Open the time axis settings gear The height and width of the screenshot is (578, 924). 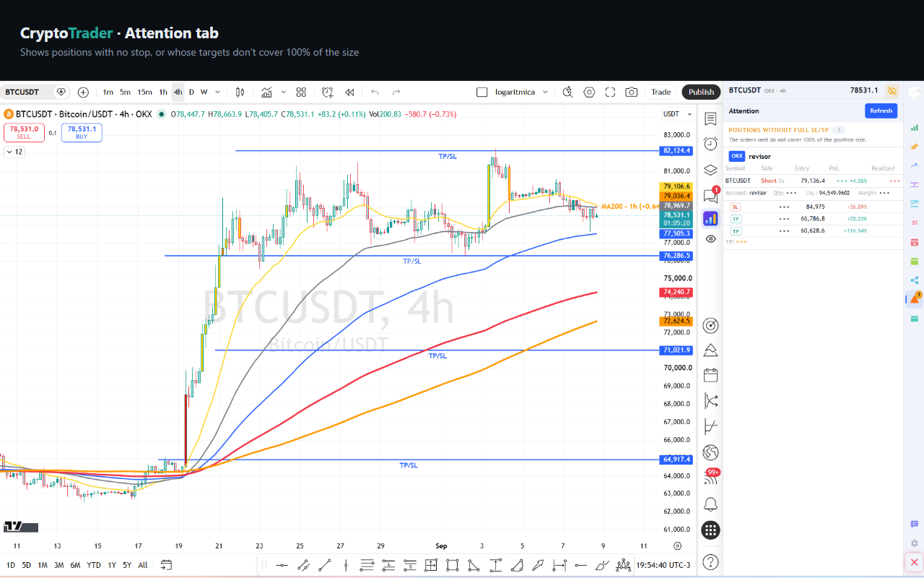[x=677, y=546]
